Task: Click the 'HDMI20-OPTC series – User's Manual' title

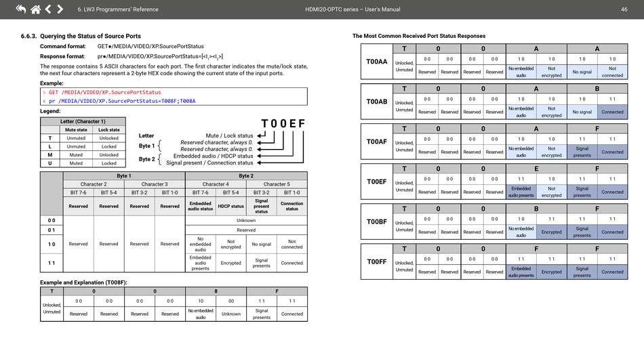Action: pyautogui.click(x=353, y=9)
